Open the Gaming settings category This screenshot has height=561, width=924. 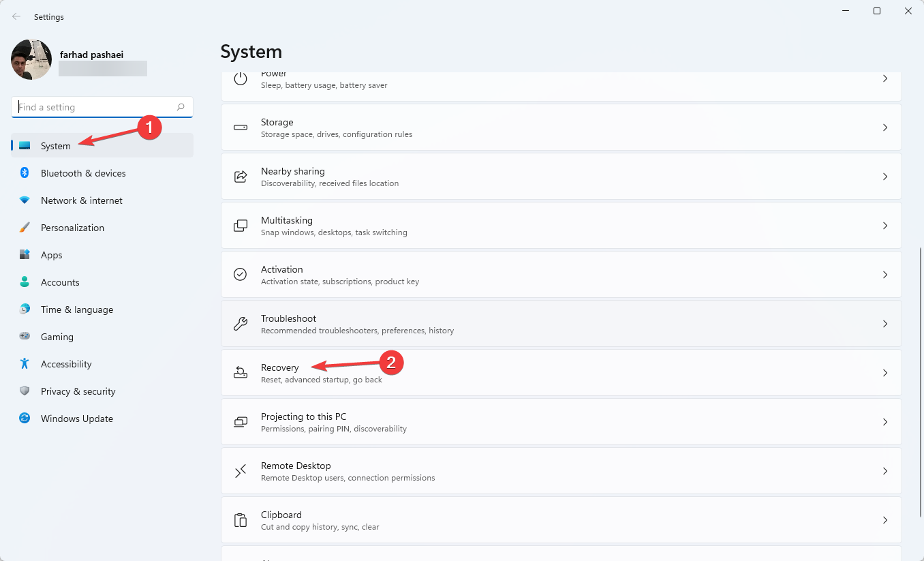click(x=57, y=337)
